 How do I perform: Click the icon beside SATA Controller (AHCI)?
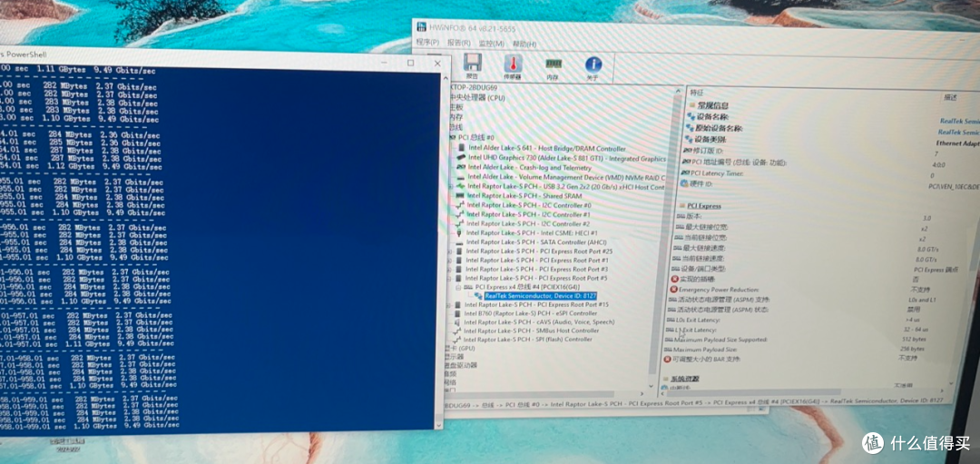pos(460,242)
